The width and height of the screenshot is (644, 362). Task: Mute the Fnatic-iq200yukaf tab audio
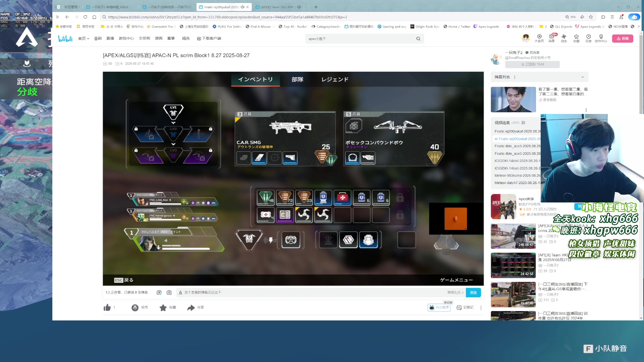coord(242,7)
